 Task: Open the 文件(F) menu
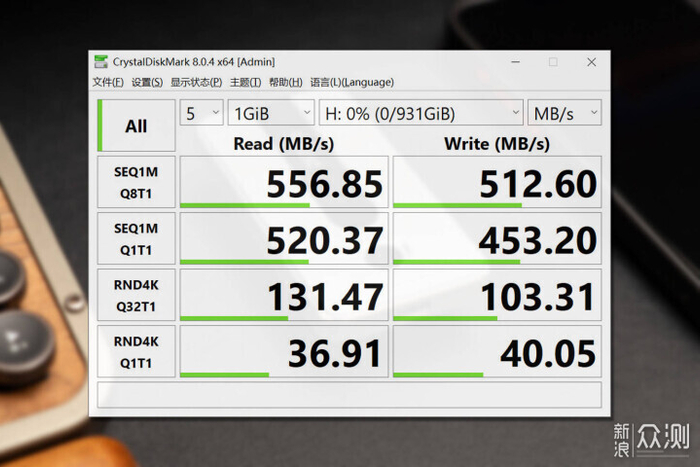pyautogui.click(x=108, y=82)
